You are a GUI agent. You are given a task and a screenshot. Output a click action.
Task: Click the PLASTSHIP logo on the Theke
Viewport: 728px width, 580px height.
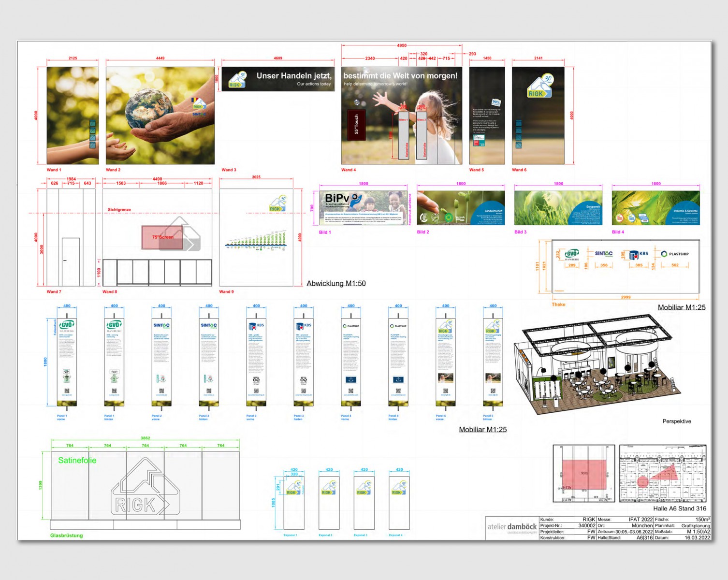coord(675,254)
